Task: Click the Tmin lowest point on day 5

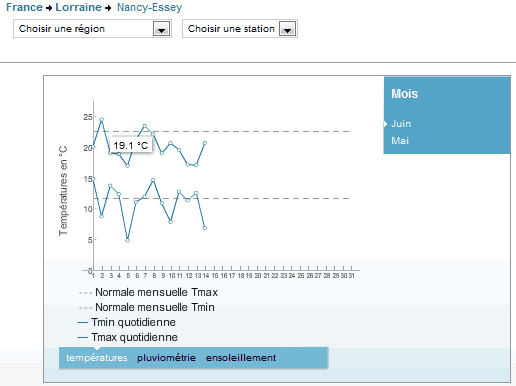Action: click(x=127, y=240)
